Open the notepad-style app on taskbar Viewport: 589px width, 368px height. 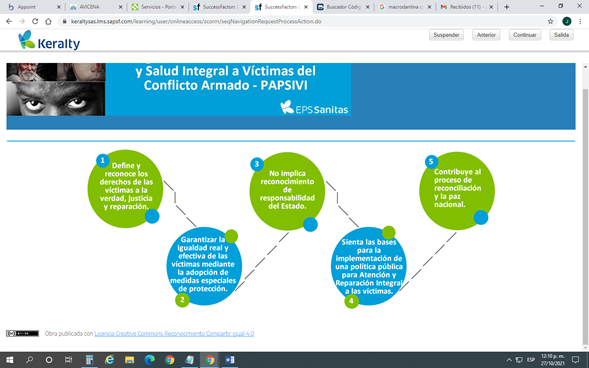[190, 360]
